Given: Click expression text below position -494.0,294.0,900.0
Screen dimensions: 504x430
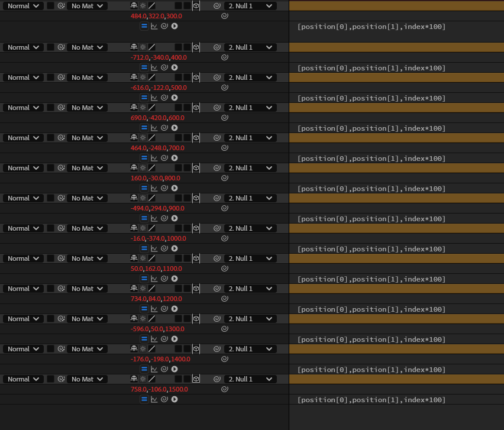Looking at the screenshot, I should click(371, 219).
